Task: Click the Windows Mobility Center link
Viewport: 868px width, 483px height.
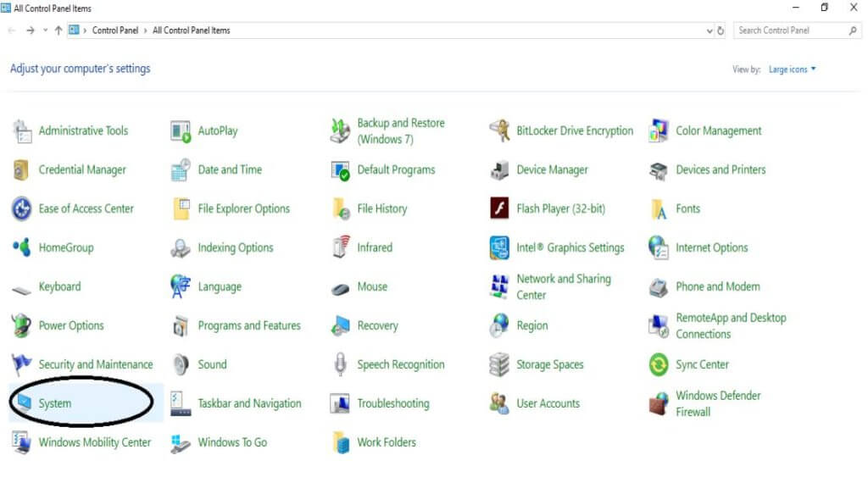Action: tap(95, 442)
